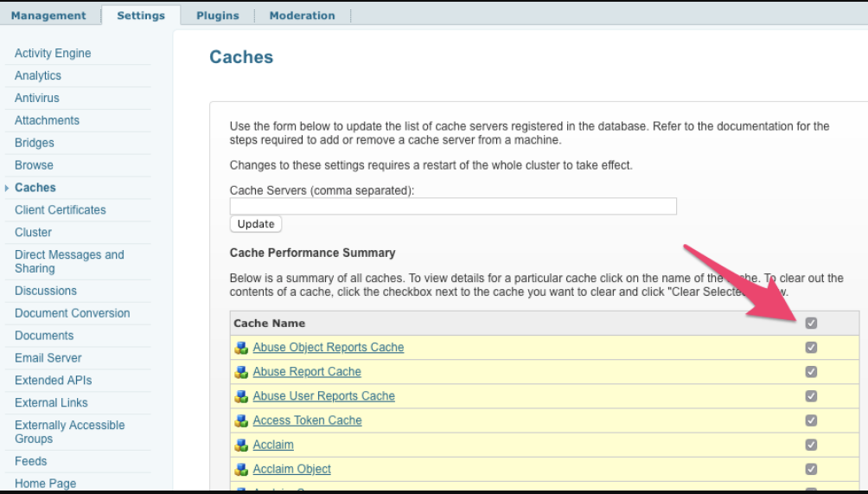Click the cache icon beside Acclaim
The image size is (868, 494).
point(241,445)
